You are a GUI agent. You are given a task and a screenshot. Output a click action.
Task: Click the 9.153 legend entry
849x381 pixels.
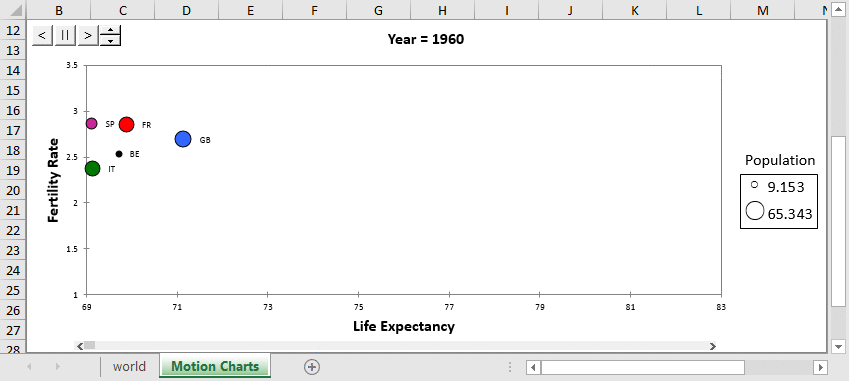tap(778, 187)
